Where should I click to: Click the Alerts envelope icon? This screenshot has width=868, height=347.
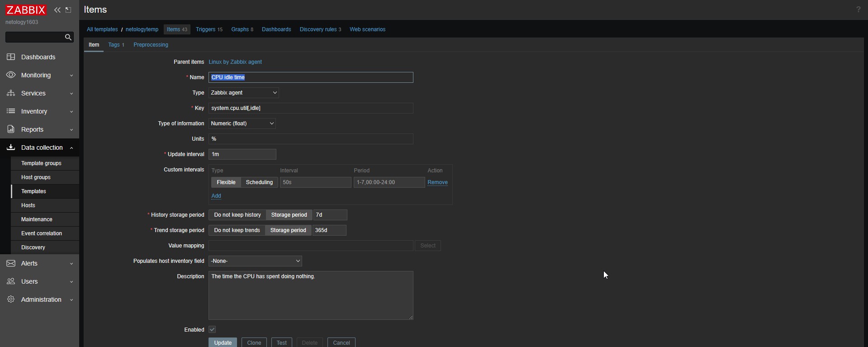11,263
